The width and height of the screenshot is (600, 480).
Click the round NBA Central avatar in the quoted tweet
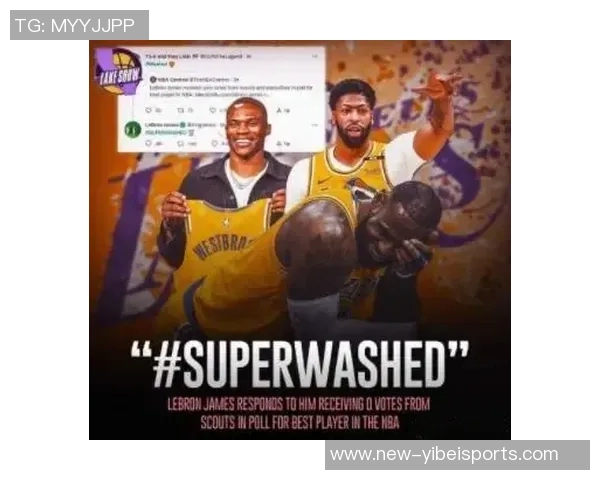point(153,80)
